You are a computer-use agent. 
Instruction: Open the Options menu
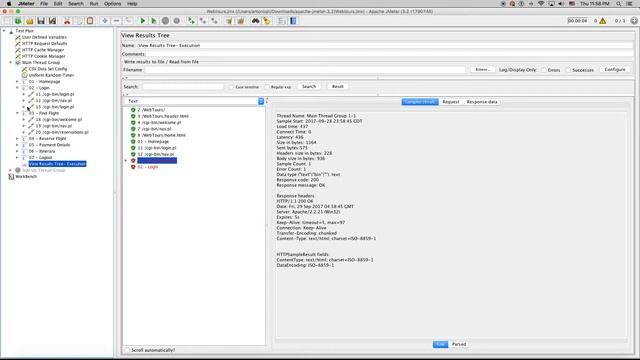(x=112, y=4)
